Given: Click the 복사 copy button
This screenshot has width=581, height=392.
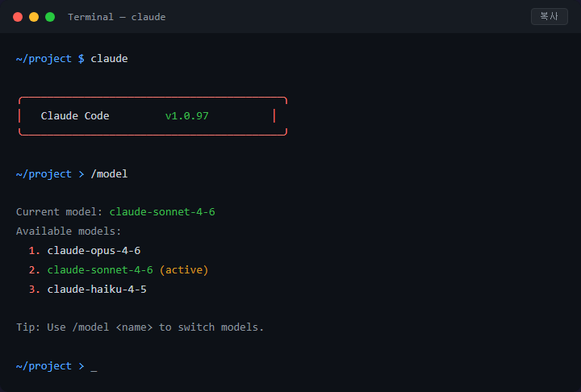Looking at the screenshot, I should point(550,16).
